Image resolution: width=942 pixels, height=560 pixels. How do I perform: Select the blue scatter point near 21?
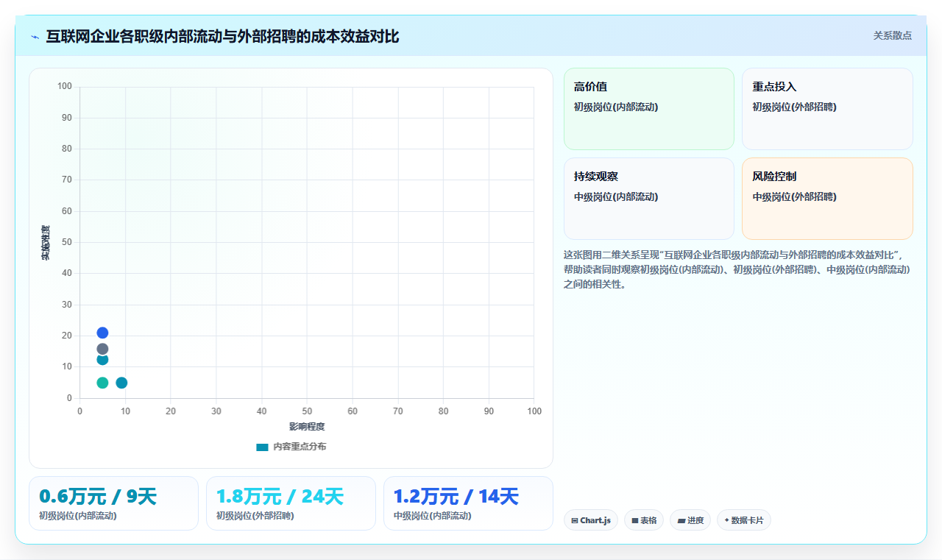tap(102, 333)
